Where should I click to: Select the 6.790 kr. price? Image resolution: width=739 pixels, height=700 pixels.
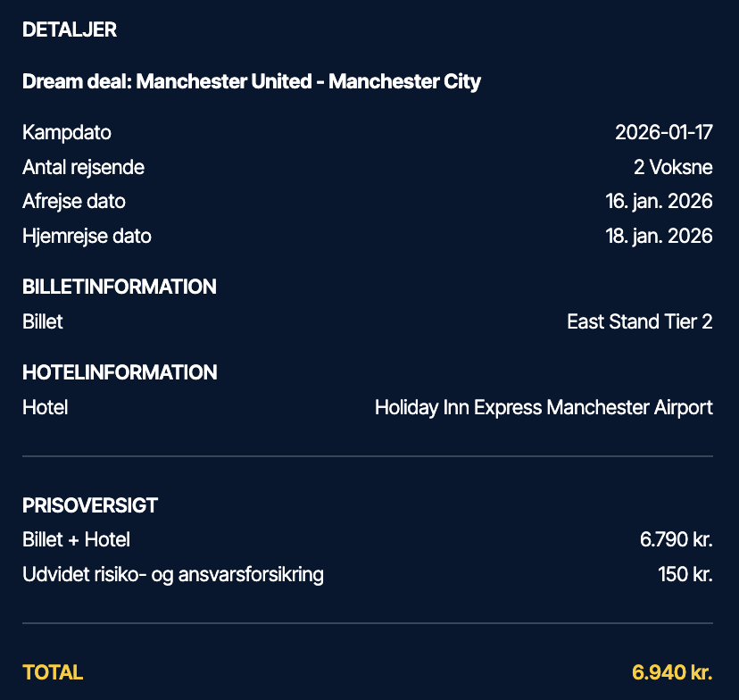coord(676,539)
